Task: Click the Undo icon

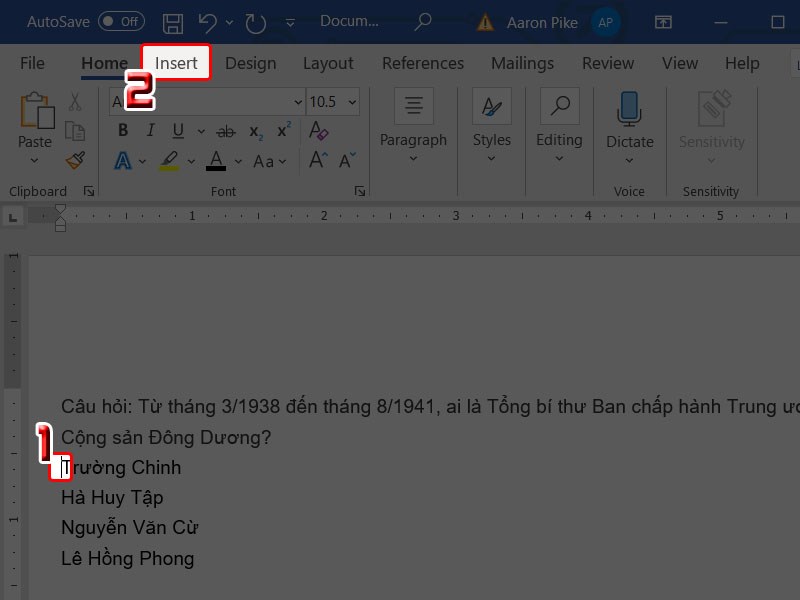Action: click(x=205, y=21)
